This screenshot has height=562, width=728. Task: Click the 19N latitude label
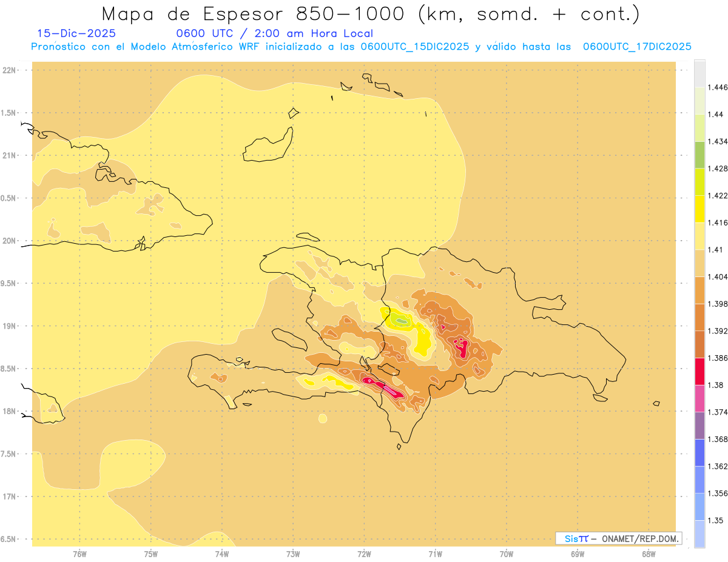pyautogui.click(x=10, y=326)
